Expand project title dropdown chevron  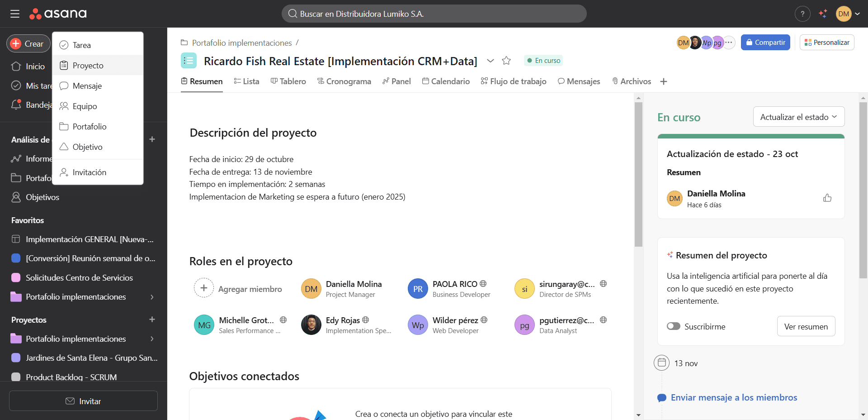[x=491, y=61]
